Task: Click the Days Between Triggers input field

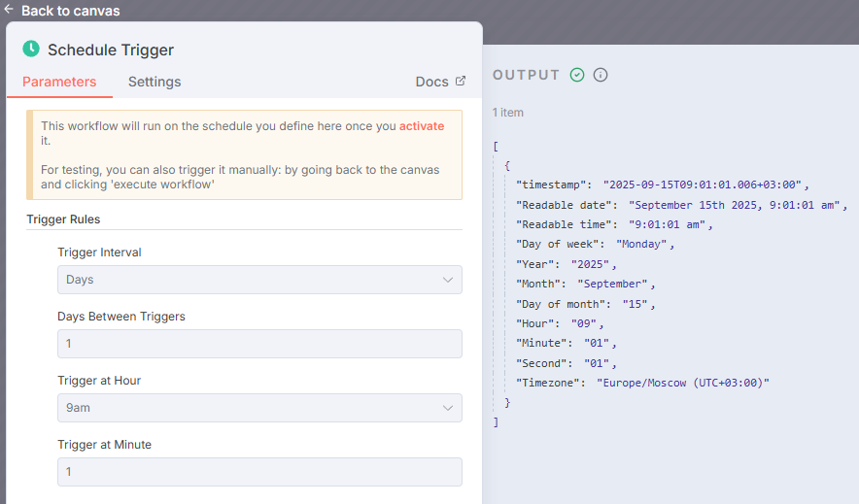Action: click(258, 344)
